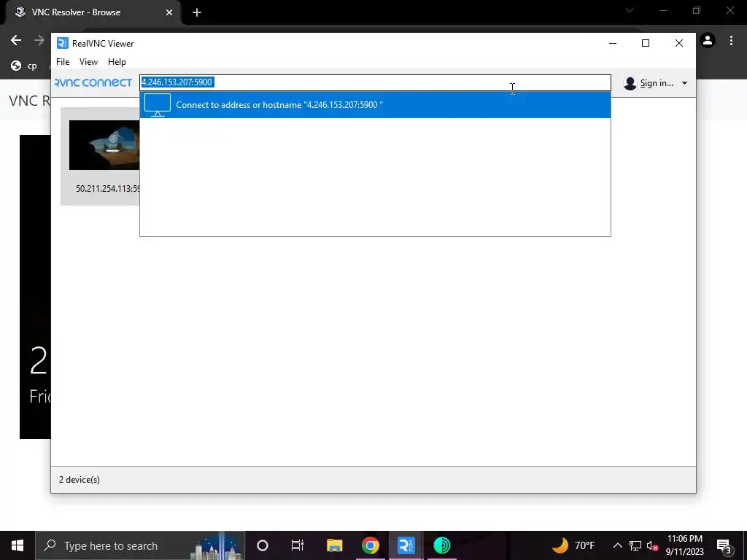747x560 pixels.
Task: Open the Help menu in RealVNC Viewer
Action: coord(117,62)
